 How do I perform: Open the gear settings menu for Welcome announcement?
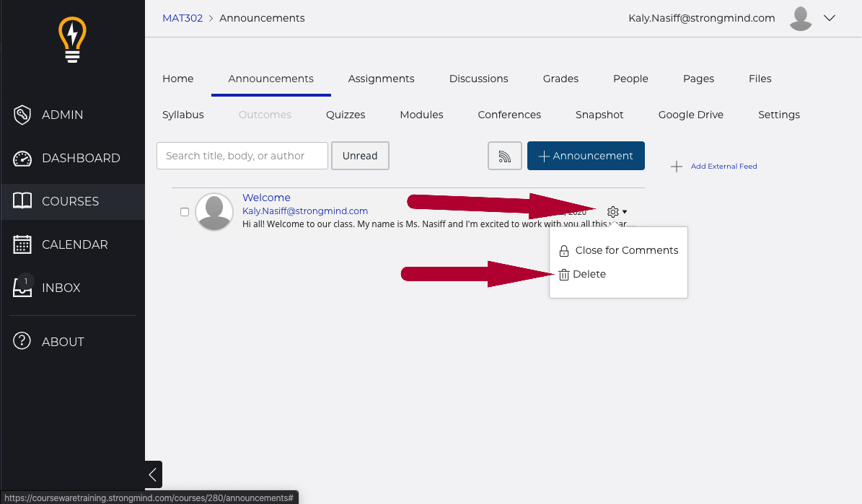click(617, 211)
